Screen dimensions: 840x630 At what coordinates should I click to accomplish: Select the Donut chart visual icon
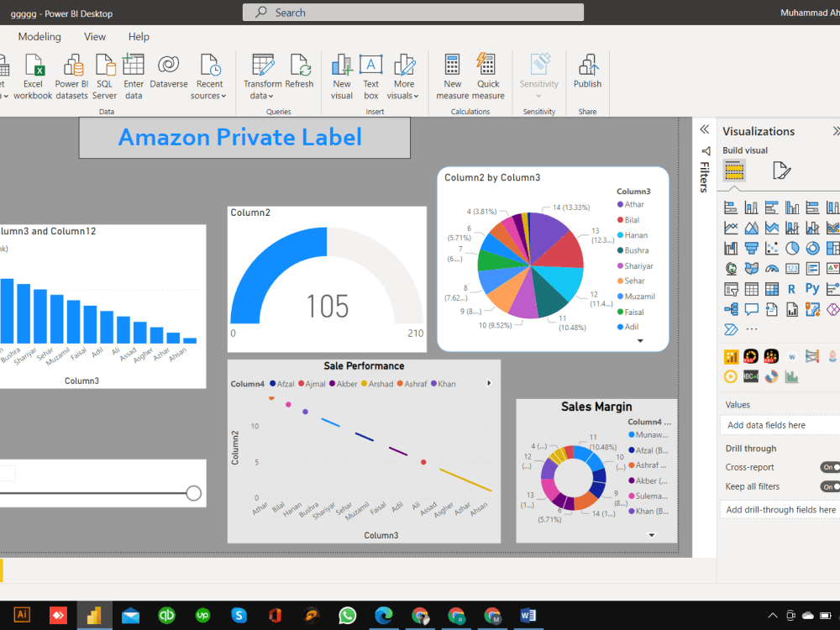(x=812, y=248)
